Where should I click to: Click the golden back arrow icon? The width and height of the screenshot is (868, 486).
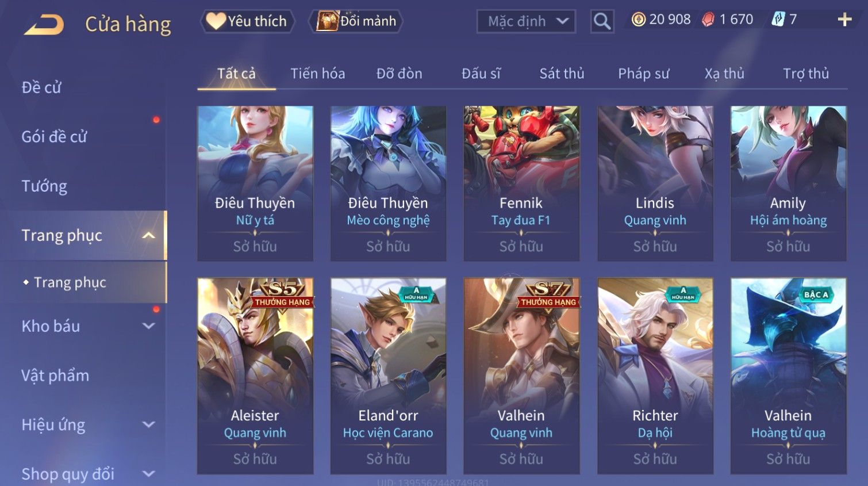(44, 24)
